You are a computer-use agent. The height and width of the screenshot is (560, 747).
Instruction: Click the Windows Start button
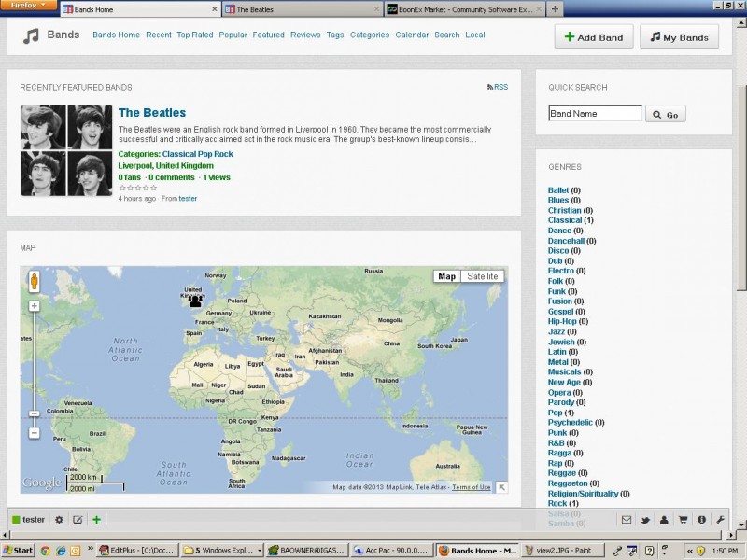coord(18,551)
